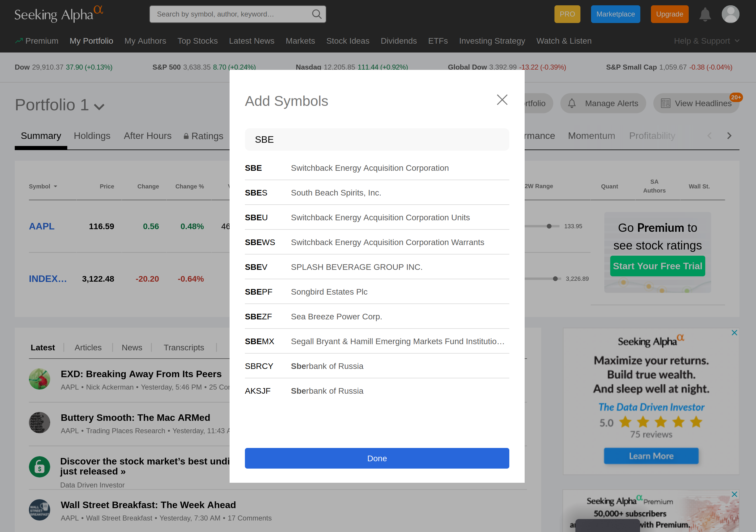This screenshot has width=756, height=532.
Task: Open Watch & Listen menu
Action: pyautogui.click(x=564, y=41)
